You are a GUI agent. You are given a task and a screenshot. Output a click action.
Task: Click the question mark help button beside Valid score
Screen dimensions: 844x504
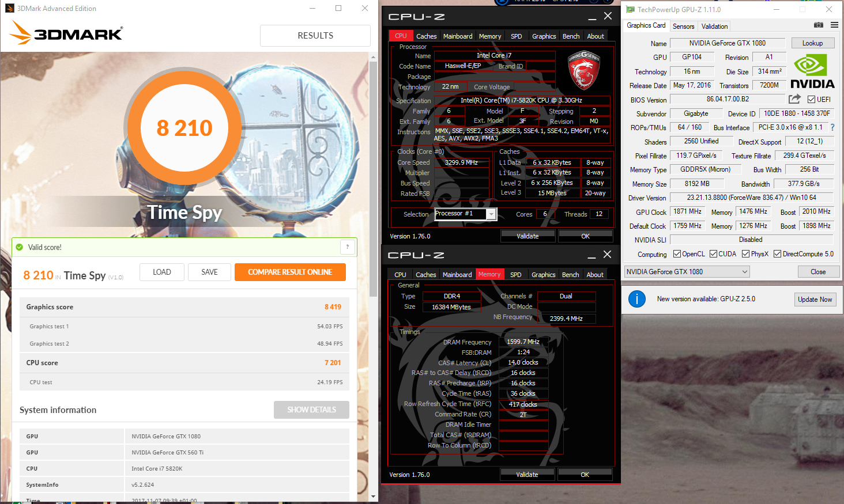(x=347, y=247)
